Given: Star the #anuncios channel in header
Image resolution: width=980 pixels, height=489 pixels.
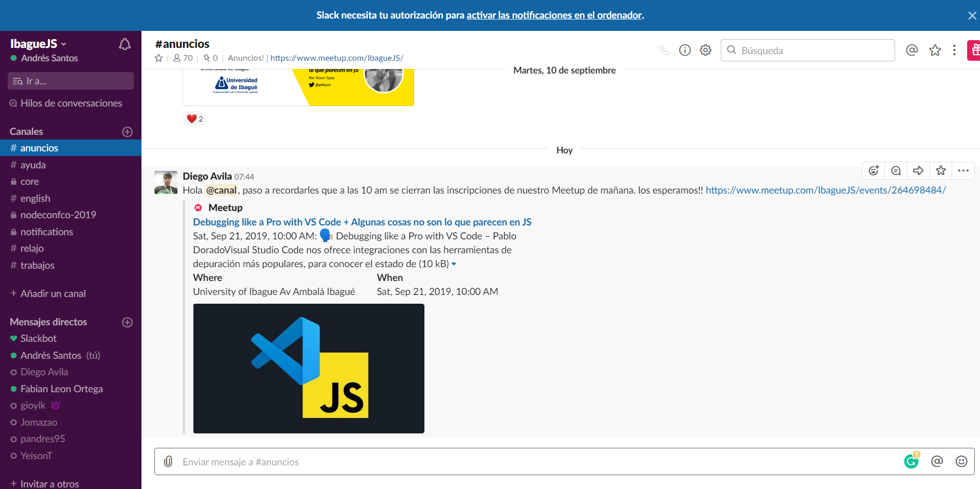Looking at the screenshot, I should point(158,58).
